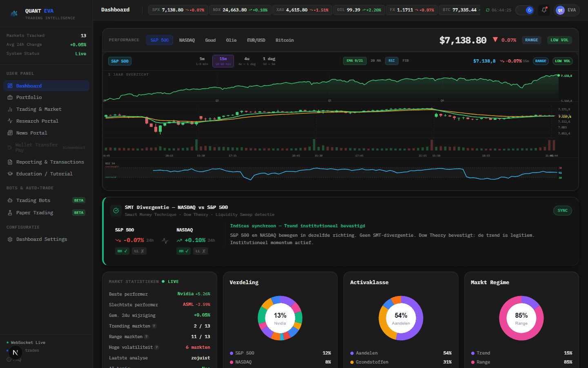
Task: Open Trading Bots in BETA
Action: 32,200
